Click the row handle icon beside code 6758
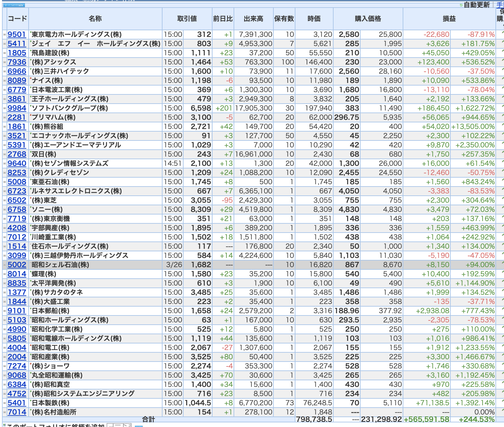 pyautogui.click(x=5, y=210)
